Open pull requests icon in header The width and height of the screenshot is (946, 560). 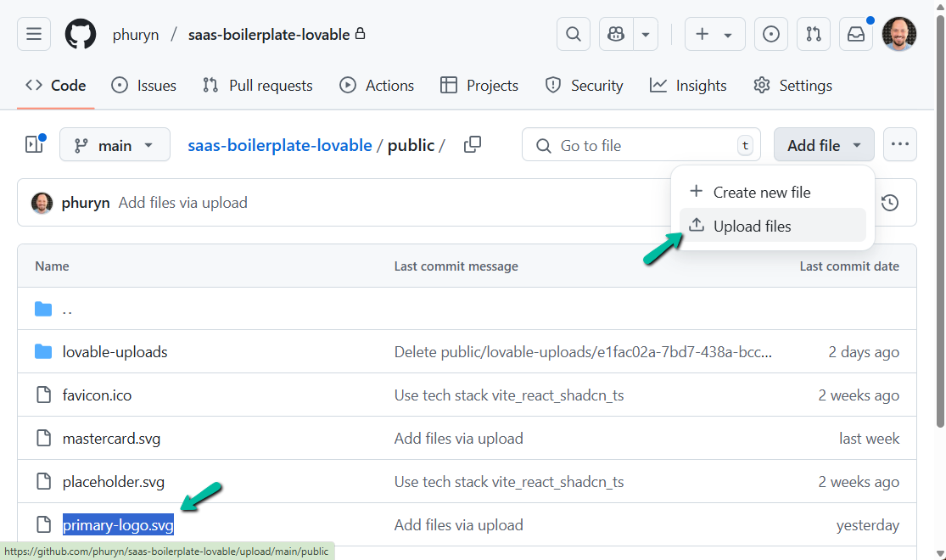pos(814,34)
